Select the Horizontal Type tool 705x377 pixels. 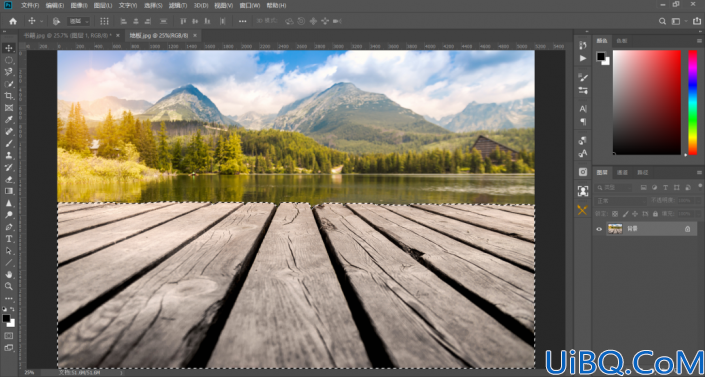point(9,238)
